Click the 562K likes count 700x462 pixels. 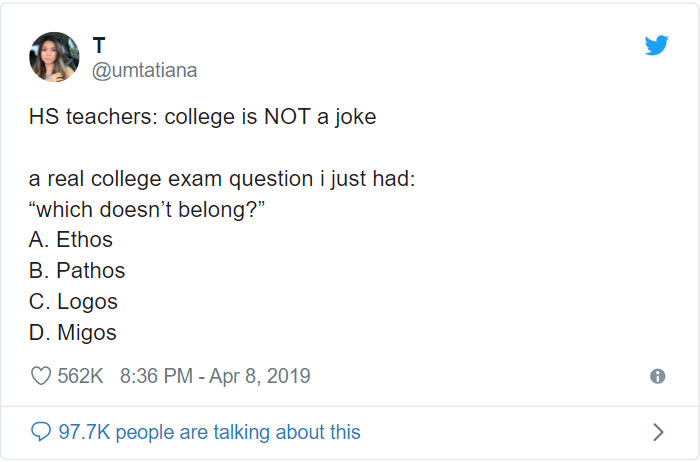pyautogui.click(x=81, y=377)
